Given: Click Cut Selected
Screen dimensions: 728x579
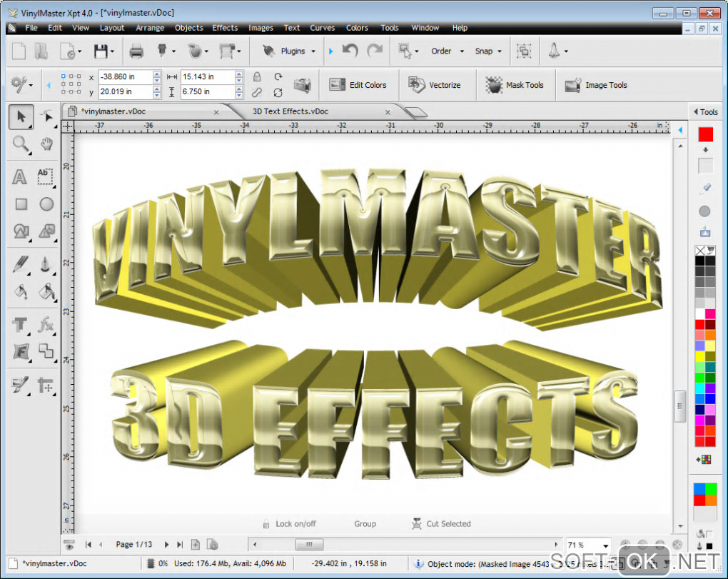Looking at the screenshot, I should [441, 524].
